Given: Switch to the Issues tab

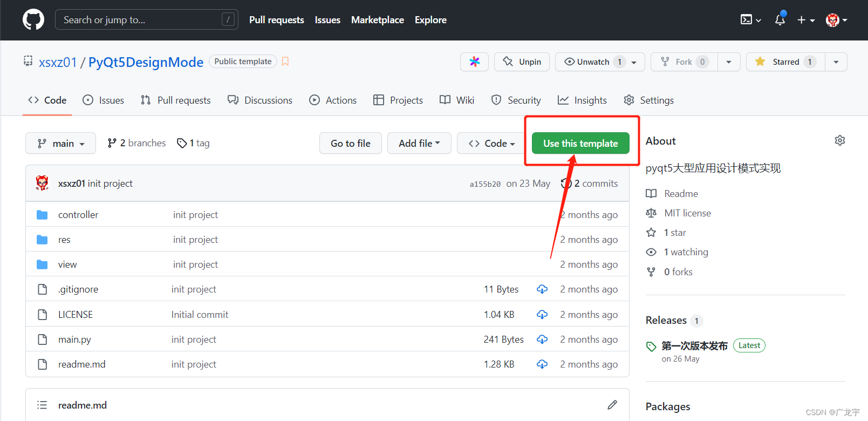Looking at the screenshot, I should pos(104,100).
